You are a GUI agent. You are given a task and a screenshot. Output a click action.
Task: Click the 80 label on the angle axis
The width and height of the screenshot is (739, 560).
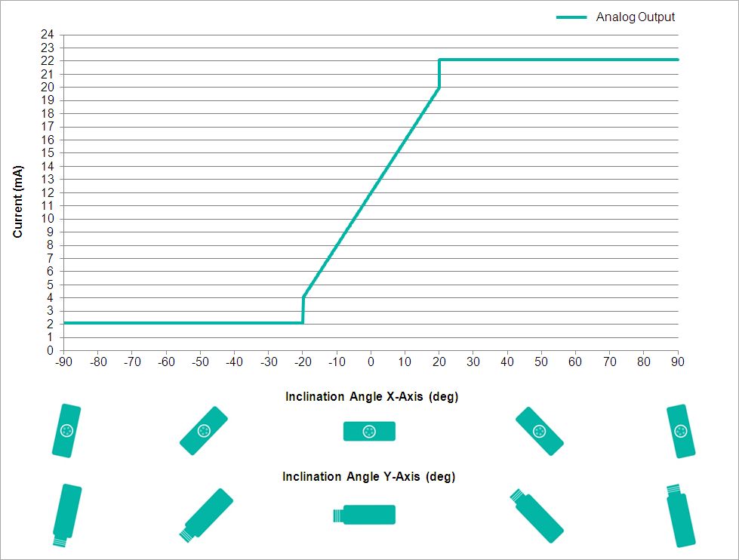point(644,362)
